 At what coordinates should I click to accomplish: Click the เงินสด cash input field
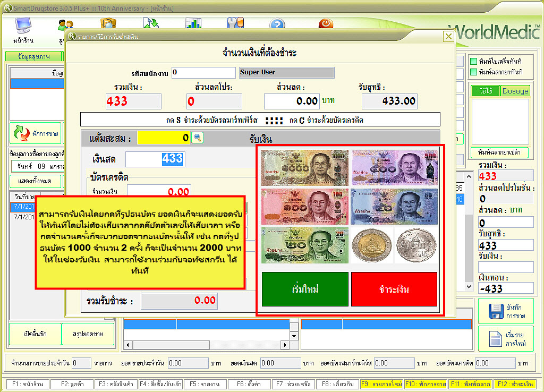click(155, 158)
